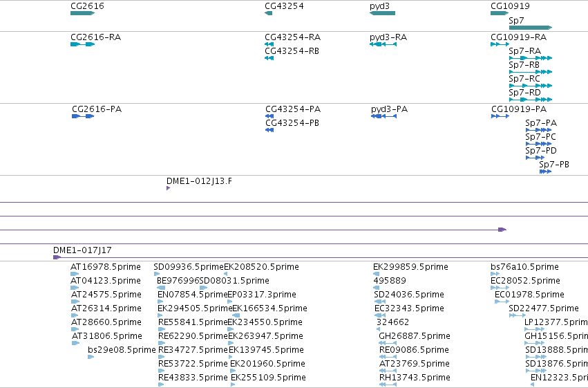588x388 pixels.
Task: Select the CG10919-PA protein
Action: (500, 116)
